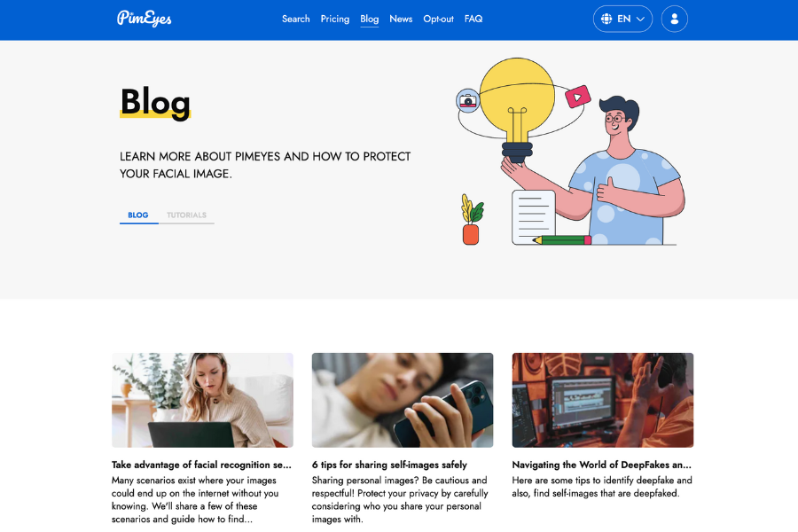The height and width of the screenshot is (532, 798).
Task: Click the camera icon in the illustration
Action: (x=467, y=101)
